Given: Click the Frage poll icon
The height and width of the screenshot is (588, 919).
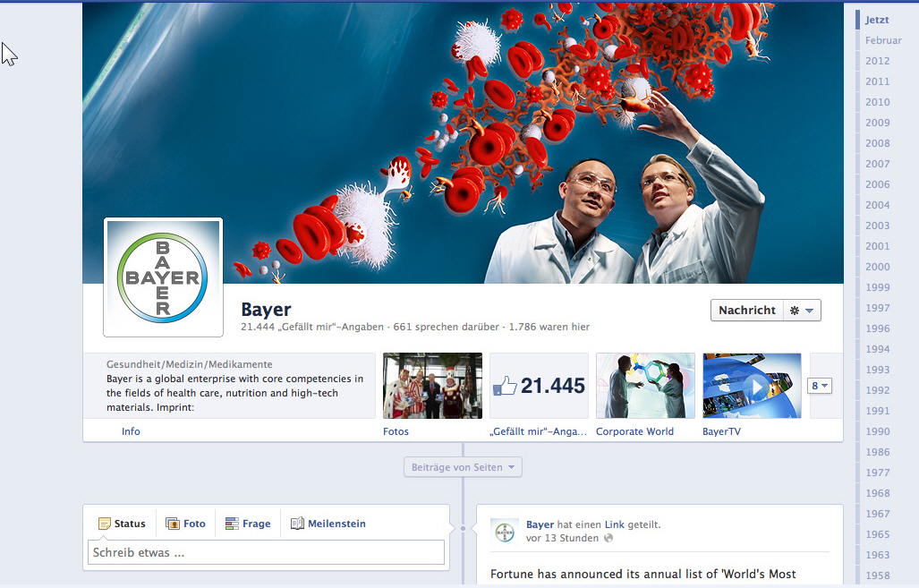Looking at the screenshot, I should coord(232,524).
